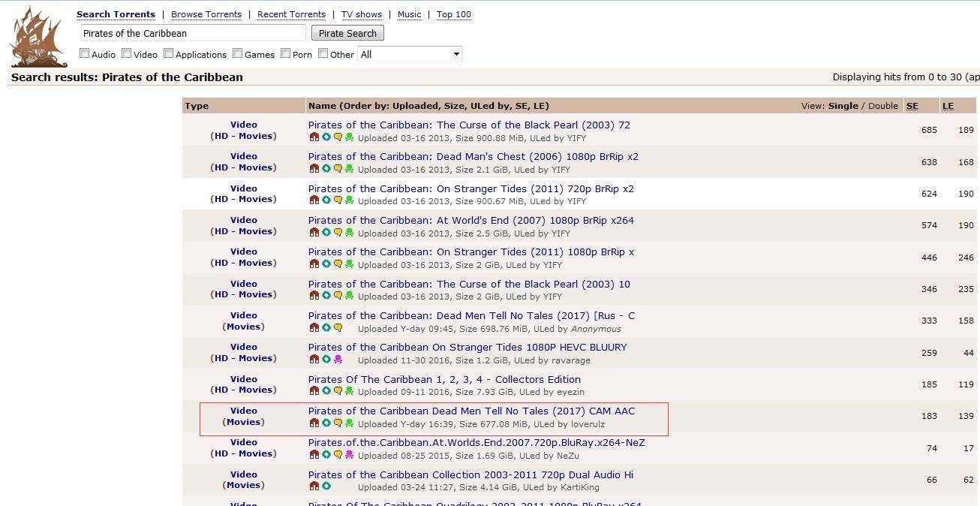Open comments bubble for Dead Men Tell No Tales Rus torrent
This screenshot has width=980, height=506.
pos(338,328)
